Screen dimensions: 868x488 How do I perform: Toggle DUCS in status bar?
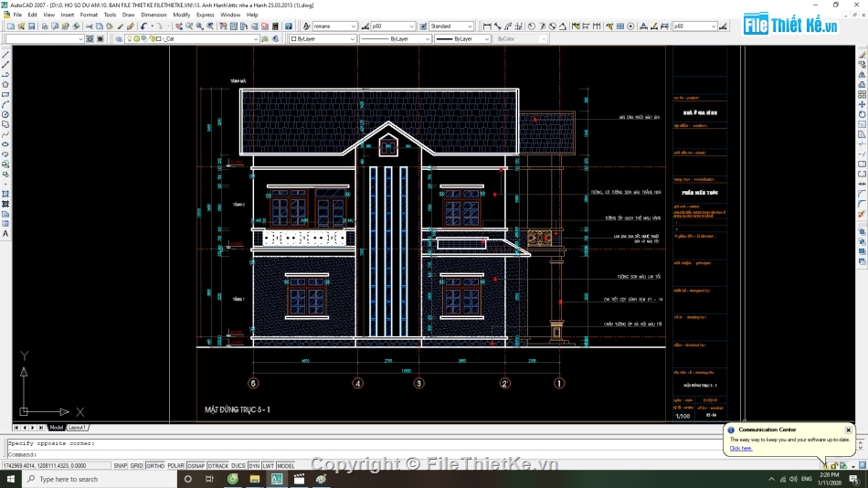238,466
